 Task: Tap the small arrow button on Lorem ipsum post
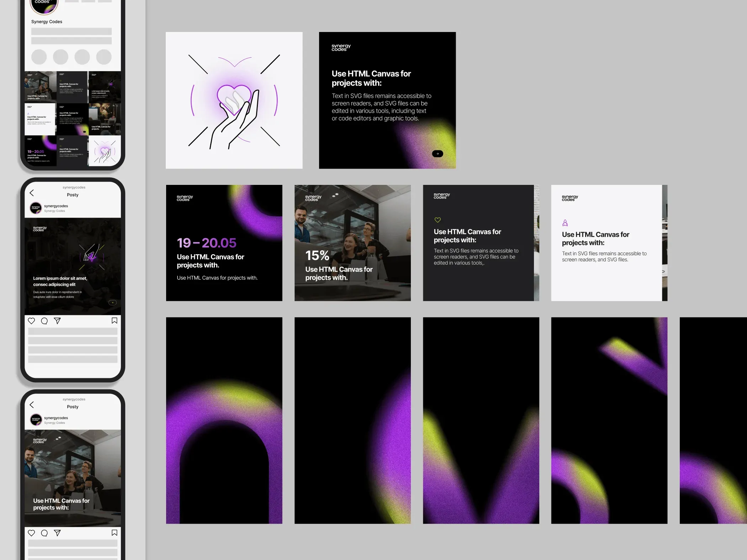[112, 303]
